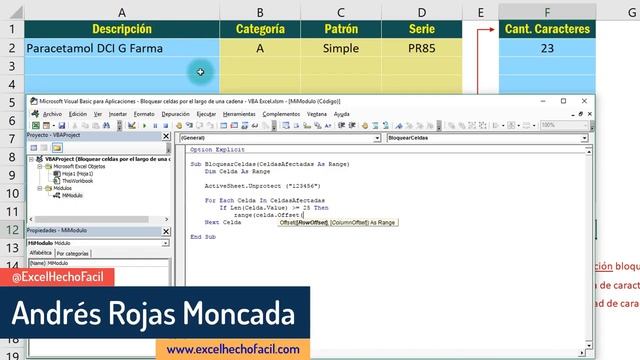This screenshot has width=640, height=360.
Task: Open the MiModulo Módulo object dropdown in Propiedades
Action: [165, 243]
